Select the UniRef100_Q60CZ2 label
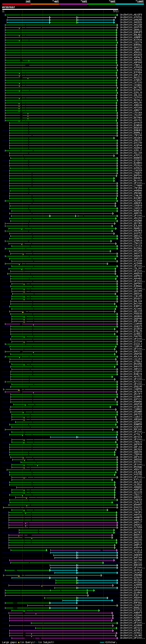The width and height of the screenshot is (146, 644). (x=131, y=47)
